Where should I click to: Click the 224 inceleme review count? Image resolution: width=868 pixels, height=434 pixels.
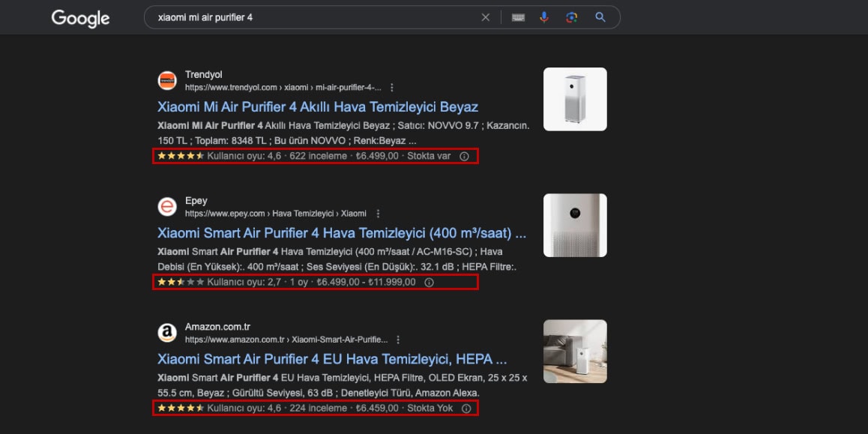tap(319, 409)
